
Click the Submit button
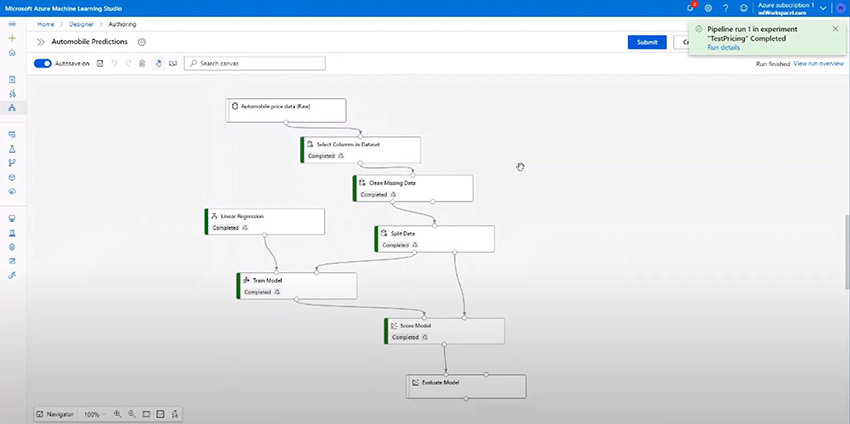tap(647, 42)
